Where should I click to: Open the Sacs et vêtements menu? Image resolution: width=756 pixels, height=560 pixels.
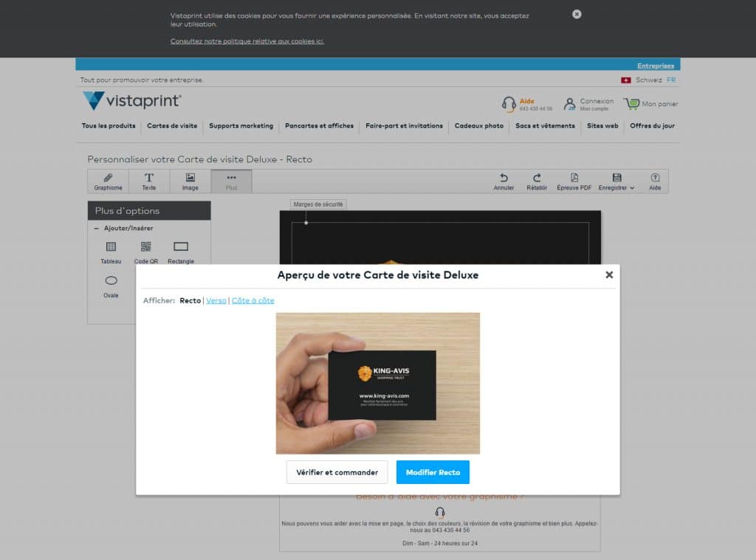click(x=546, y=125)
